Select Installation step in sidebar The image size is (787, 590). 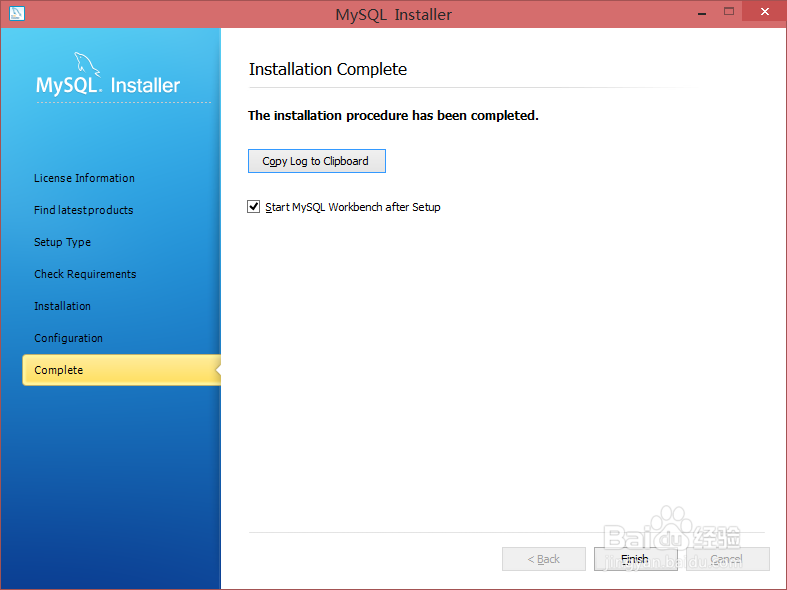click(x=63, y=306)
